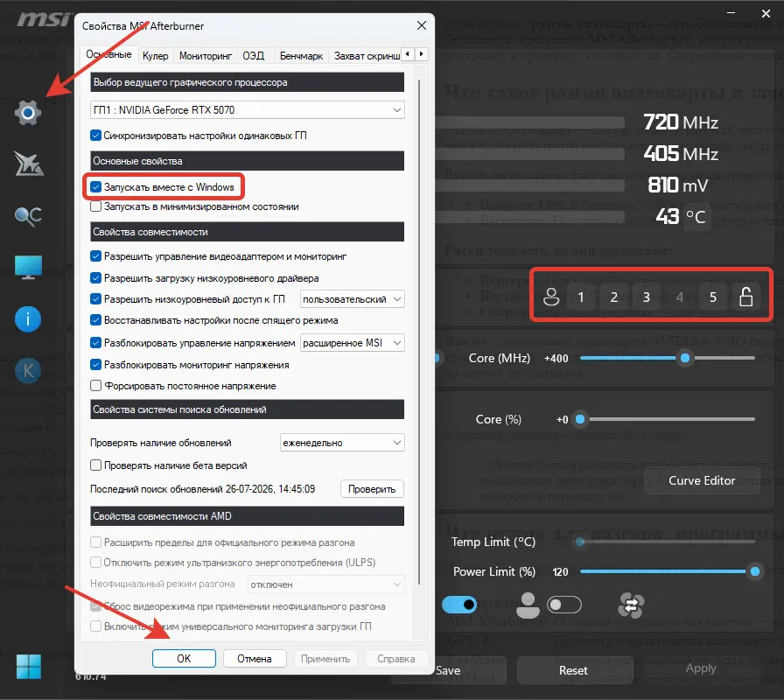Click 'Применить' button
Image resolution: width=784 pixels, height=700 pixels.
pos(325,659)
